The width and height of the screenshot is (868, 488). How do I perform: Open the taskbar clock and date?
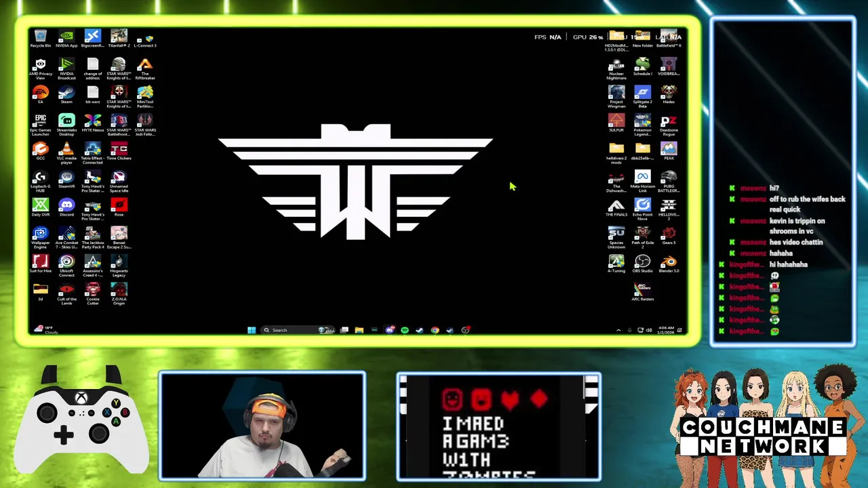[x=665, y=330]
